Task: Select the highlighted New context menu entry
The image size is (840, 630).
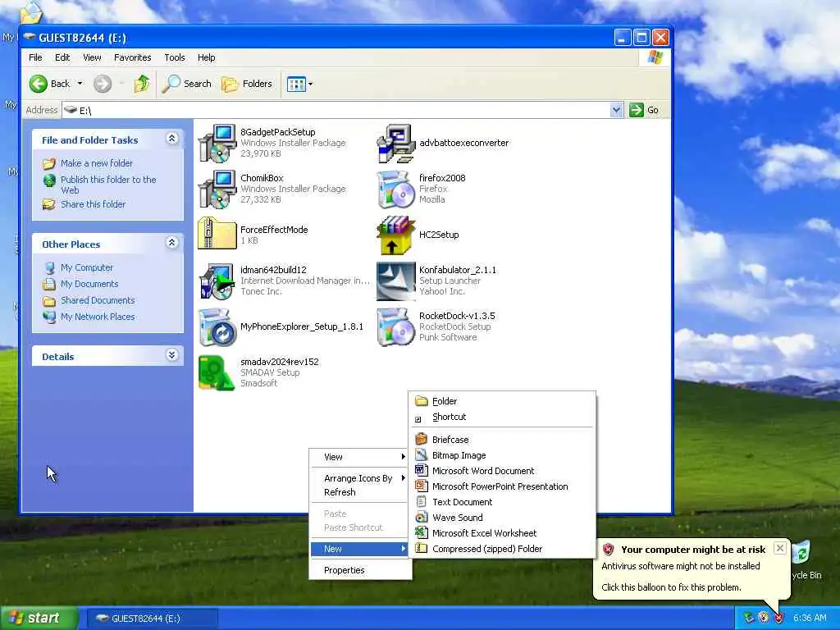Action: coord(359,549)
